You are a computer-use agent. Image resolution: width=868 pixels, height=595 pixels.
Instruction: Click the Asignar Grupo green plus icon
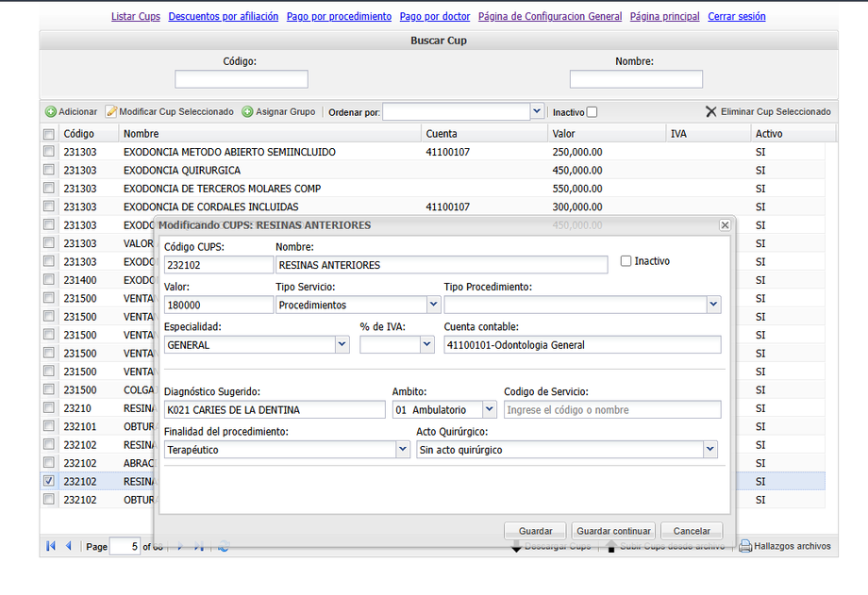tap(247, 112)
